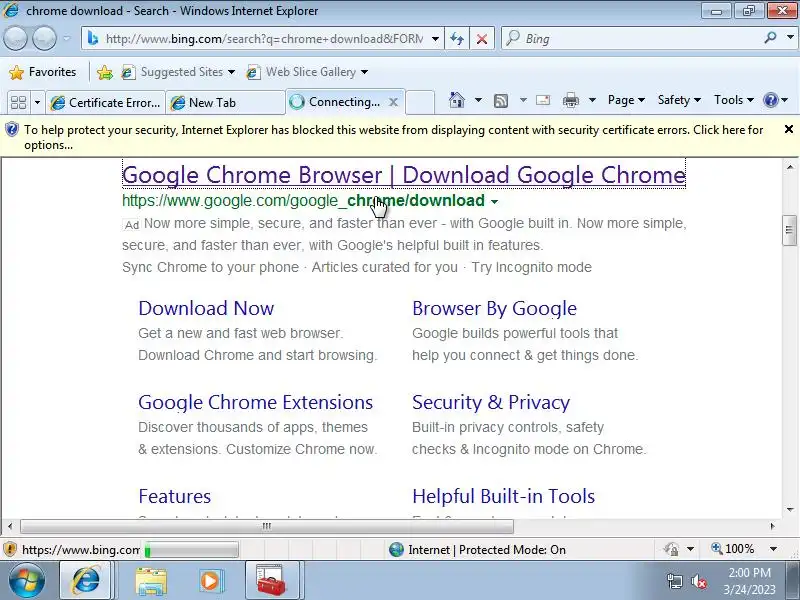Open the tab list dropdown arrow
Image resolution: width=800 pixels, height=600 pixels.
point(37,103)
